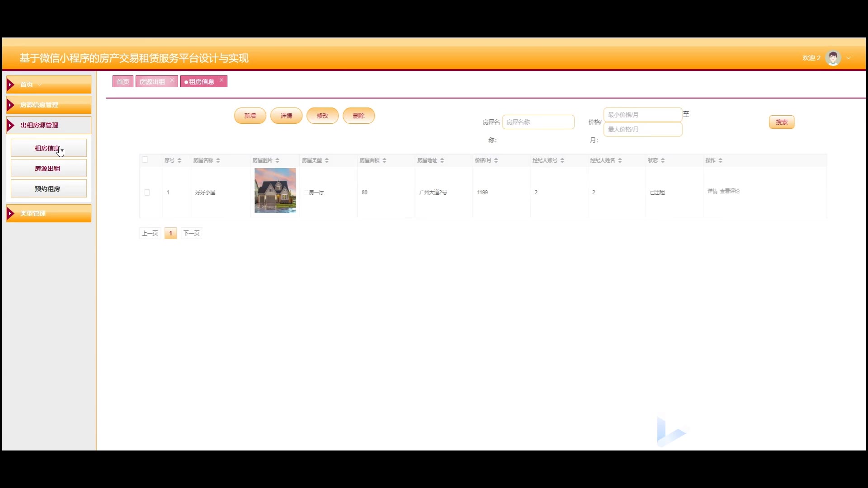The width and height of the screenshot is (868, 488).
Task: Click the 房屋名称 search input field
Action: (538, 122)
